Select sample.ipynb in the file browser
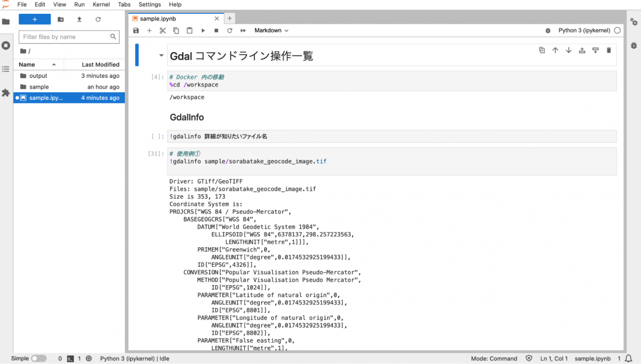The width and height of the screenshot is (641, 364). pyautogui.click(x=69, y=98)
